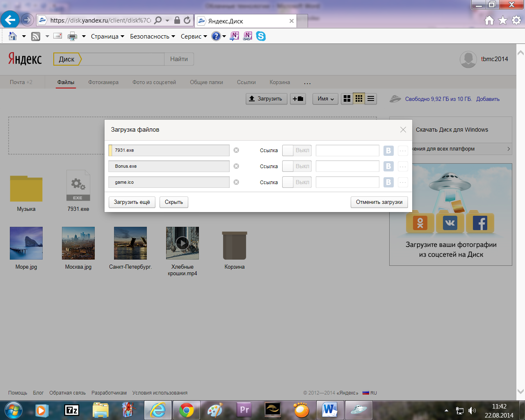Open Москва.jpg thumbnail
Screen dimensions: 525x420
click(x=78, y=243)
